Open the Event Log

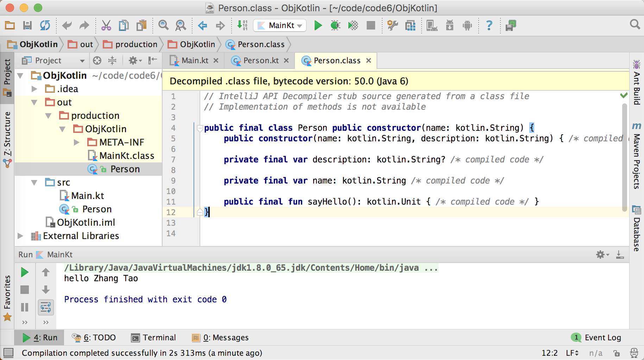click(596, 338)
